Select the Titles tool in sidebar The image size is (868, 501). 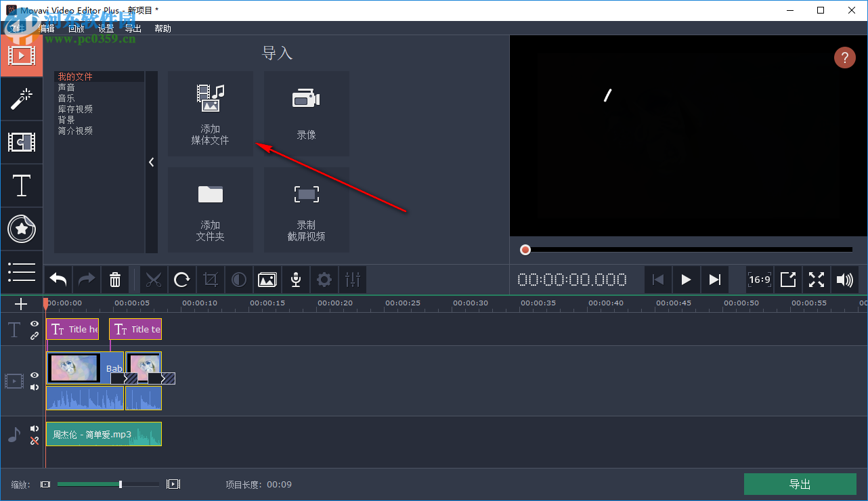click(22, 186)
